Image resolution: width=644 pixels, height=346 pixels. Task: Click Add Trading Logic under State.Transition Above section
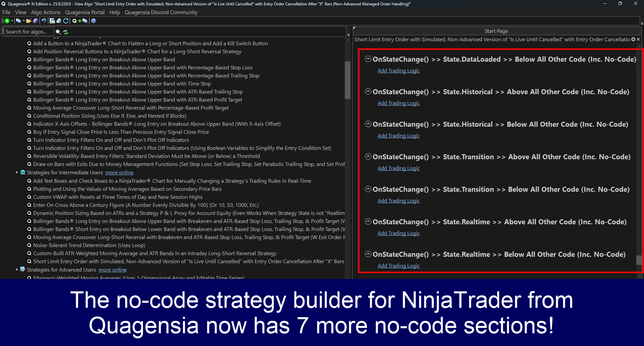[x=398, y=168]
